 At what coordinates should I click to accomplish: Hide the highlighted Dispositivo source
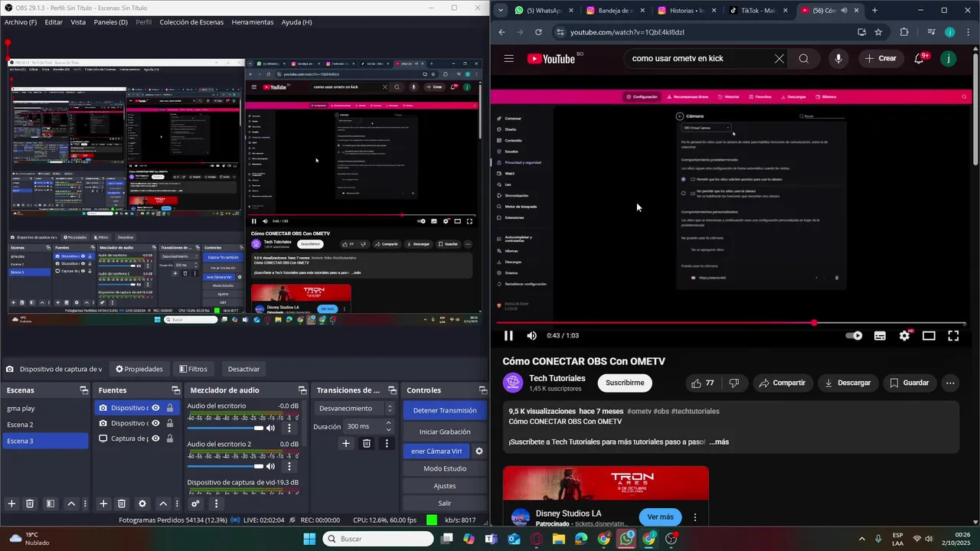point(155,408)
